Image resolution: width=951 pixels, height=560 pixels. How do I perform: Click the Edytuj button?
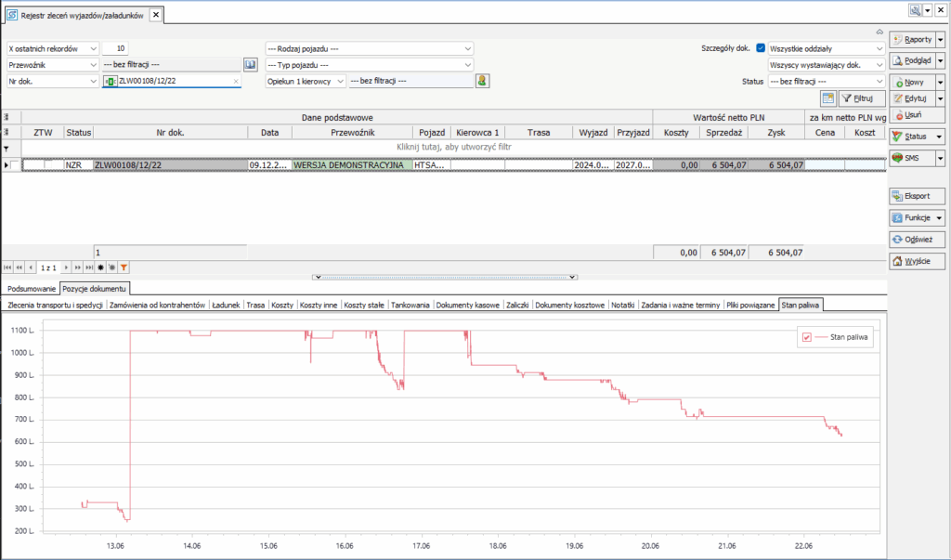pos(913,98)
